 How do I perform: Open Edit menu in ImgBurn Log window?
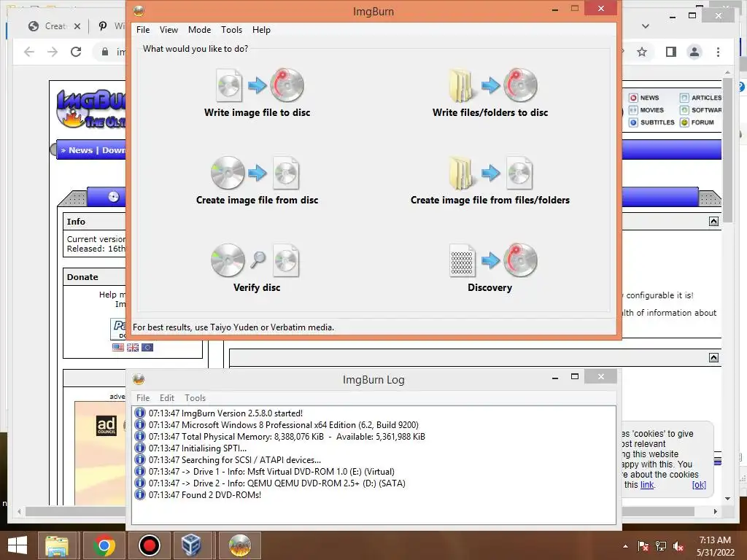coord(167,397)
